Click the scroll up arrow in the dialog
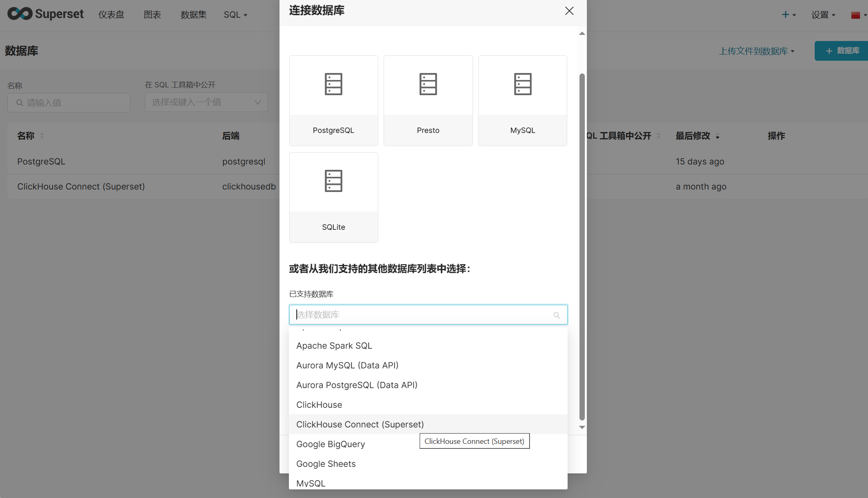The width and height of the screenshot is (868, 498). 582,33
